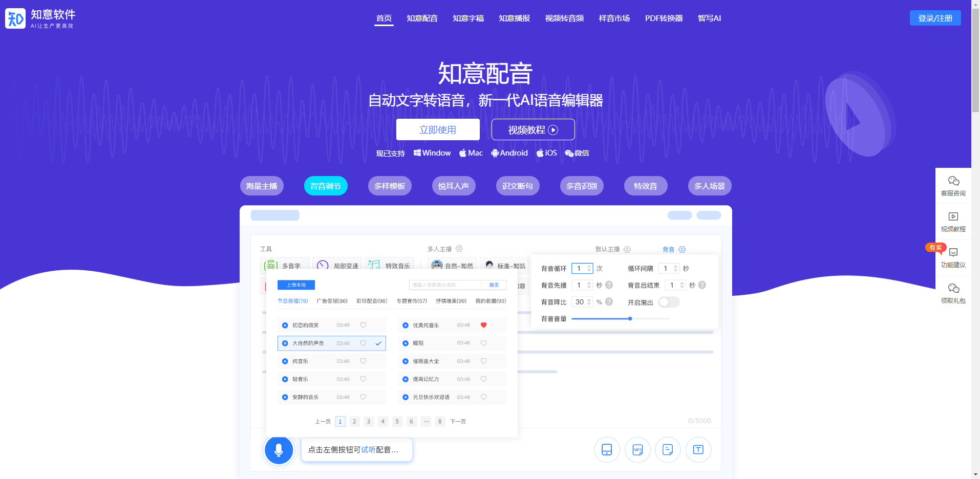Viewport: 980px width, 479px height.
Task: Favorite the 元旦快乐欢迎语 track
Action: pyautogui.click(x=483, y=397)
